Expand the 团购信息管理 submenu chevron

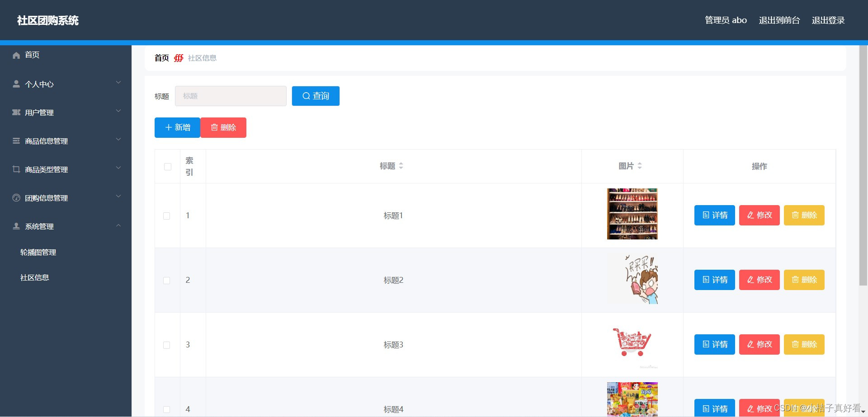(118, 197)
